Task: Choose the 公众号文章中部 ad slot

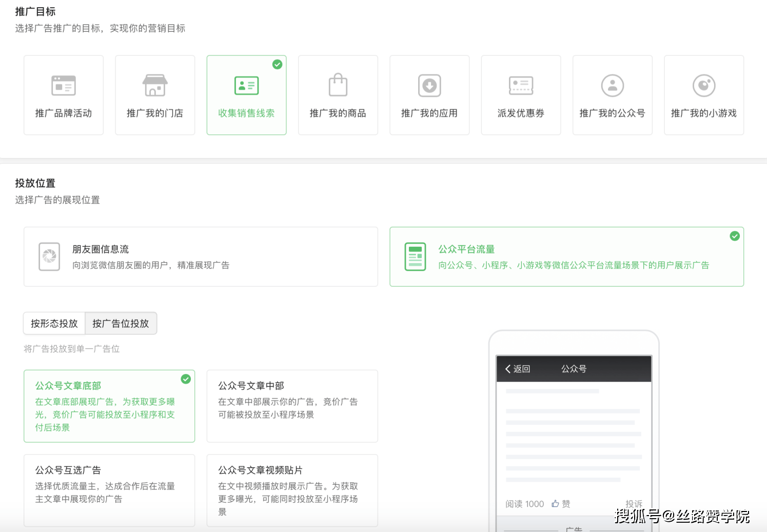Action: coord(292,406)
